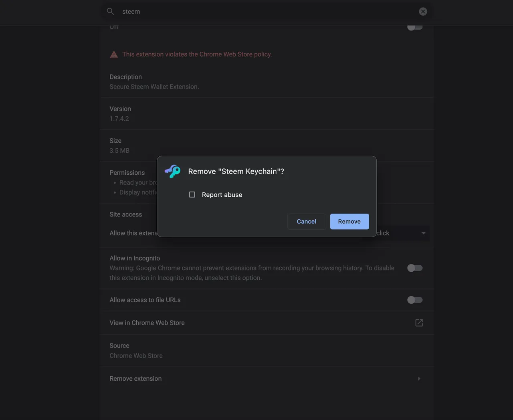Tick the Report abuse checkbox

coord(192,194)
